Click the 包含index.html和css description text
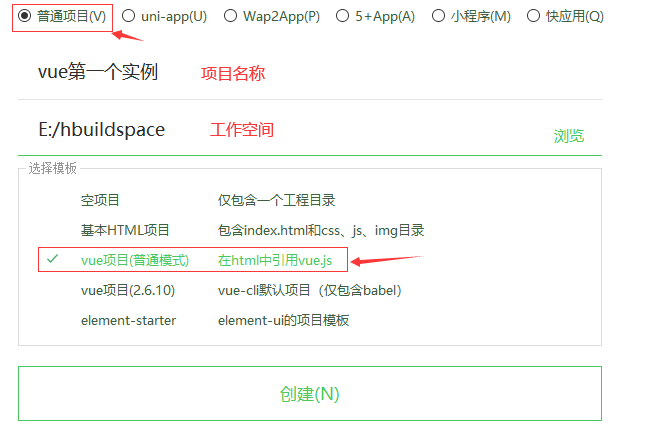660x431 pixels. pyautogui.click(x=279, y=230)
